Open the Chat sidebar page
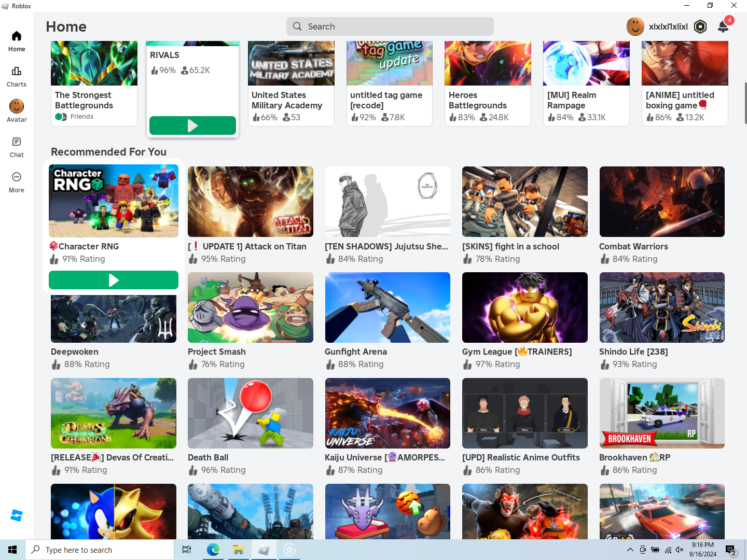 [x=17, y=147]
